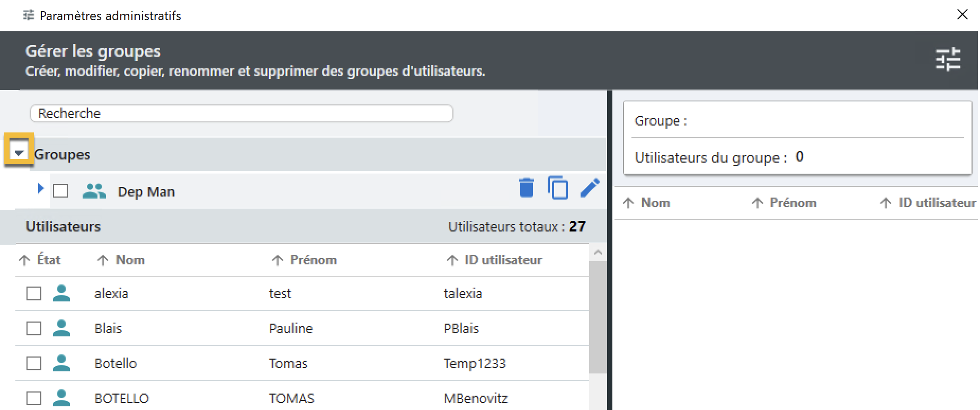Collapse the Groupes section

pyautogui.click(x=19, y=153)
